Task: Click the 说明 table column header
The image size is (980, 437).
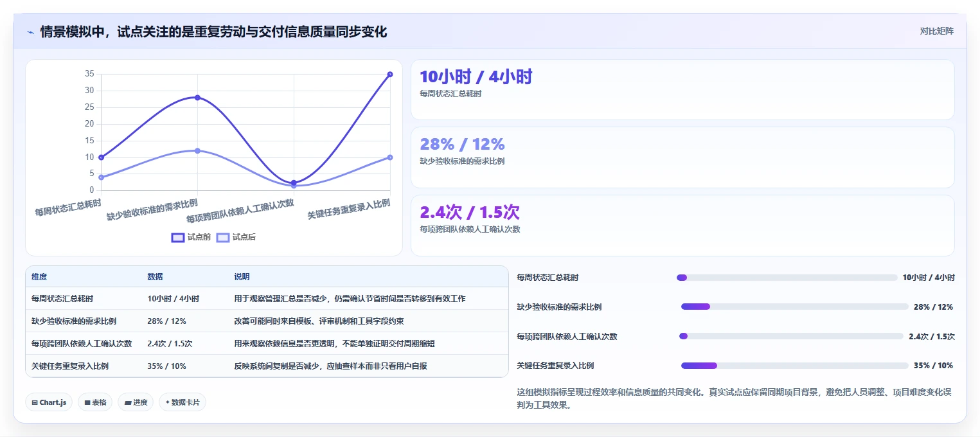Action: click(x=242, y=277)
